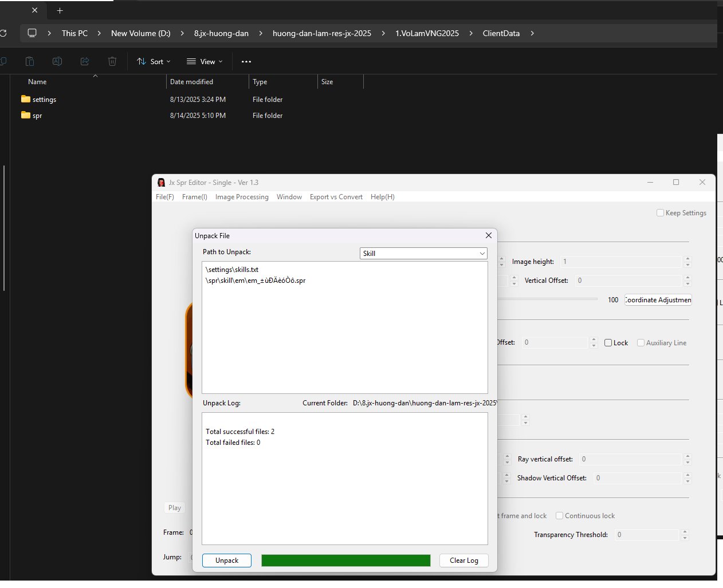
Task: Click the Share icon in Explorer toolbar
Action: (85, 61)
